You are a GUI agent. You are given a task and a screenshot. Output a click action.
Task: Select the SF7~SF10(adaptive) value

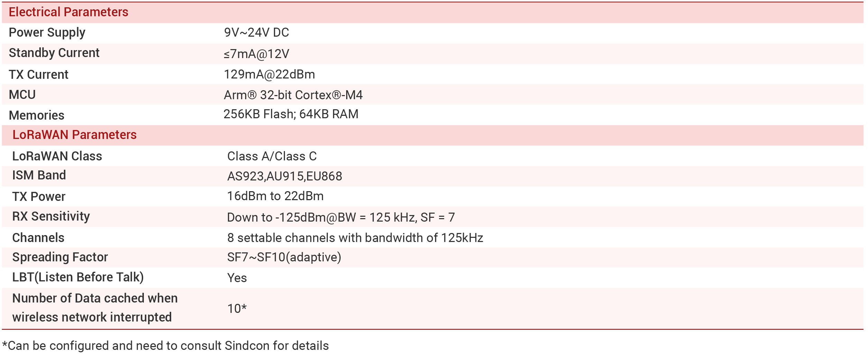coord(284,258)
